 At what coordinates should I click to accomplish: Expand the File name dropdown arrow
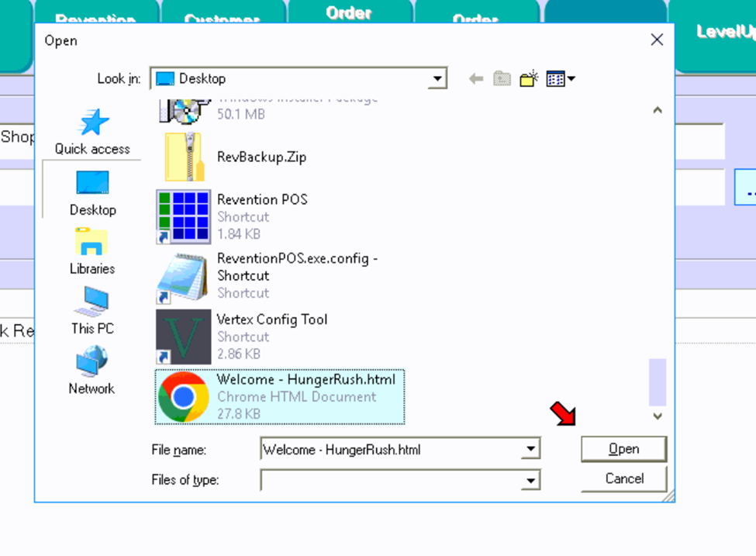[x=530, y=449]
